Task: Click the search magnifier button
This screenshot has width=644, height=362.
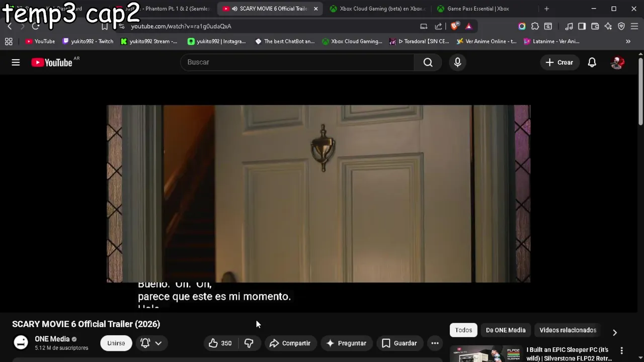Action: click(428, 62)
